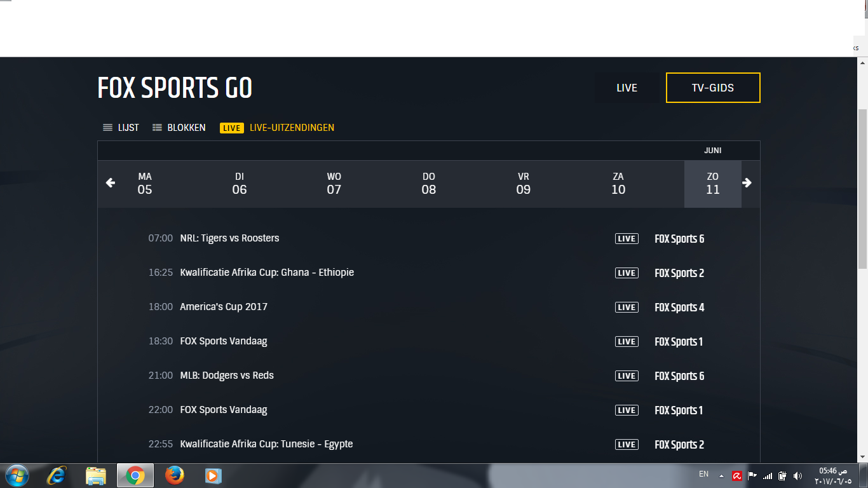This screenshot has width=868, height=488.
Task: Switch to Lijst list view
Action: click(121, 128)
